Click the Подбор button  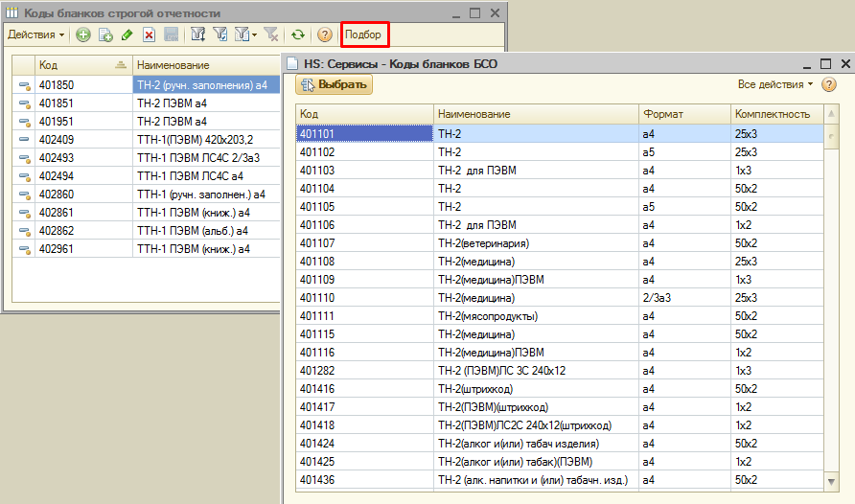click(x=364, y=34)
